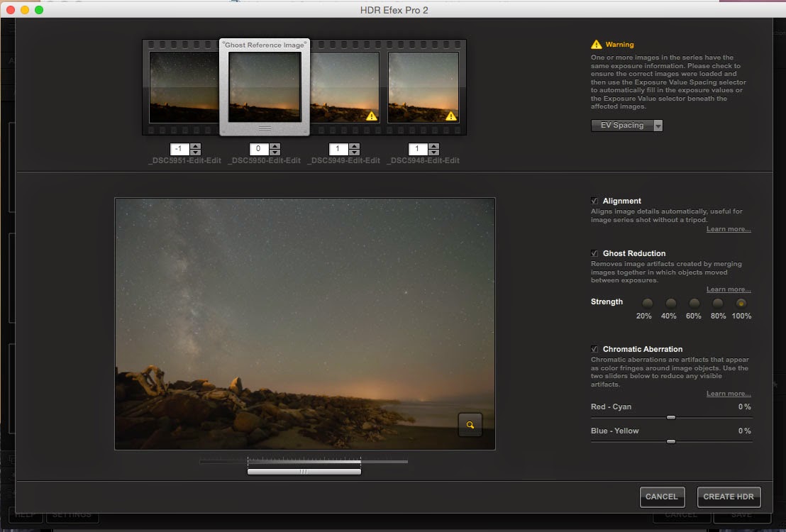Click the HDR Efex Pro 2 title bar

click(394, 9)
